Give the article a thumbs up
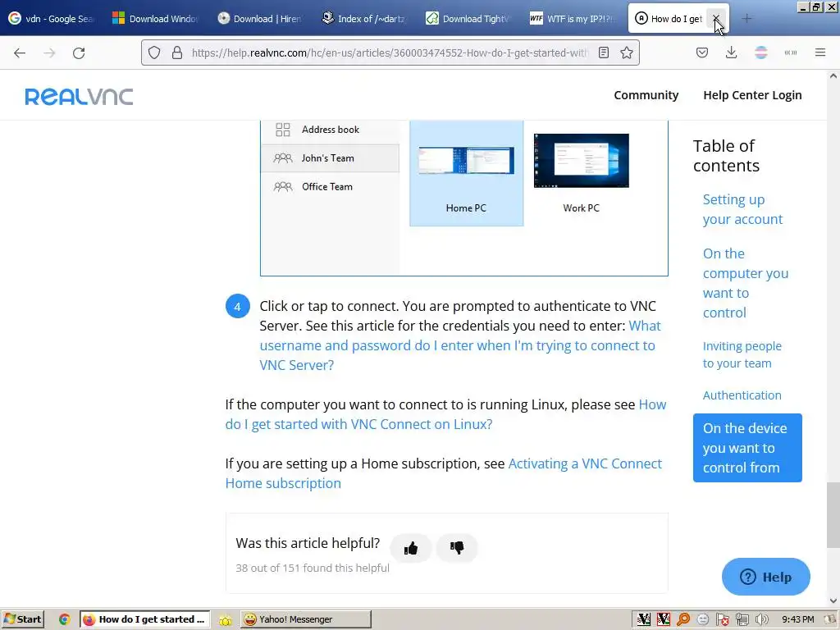The height and width of the screenshot is (630, 840). click(x=411, y=548)
